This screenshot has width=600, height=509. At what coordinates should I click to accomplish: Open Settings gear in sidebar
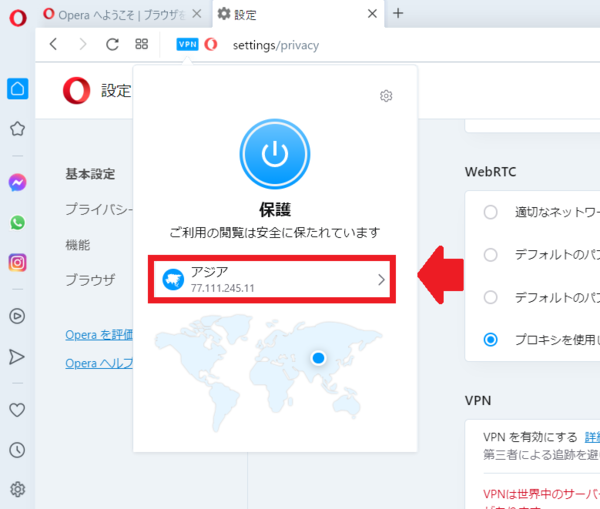(17, 489)
